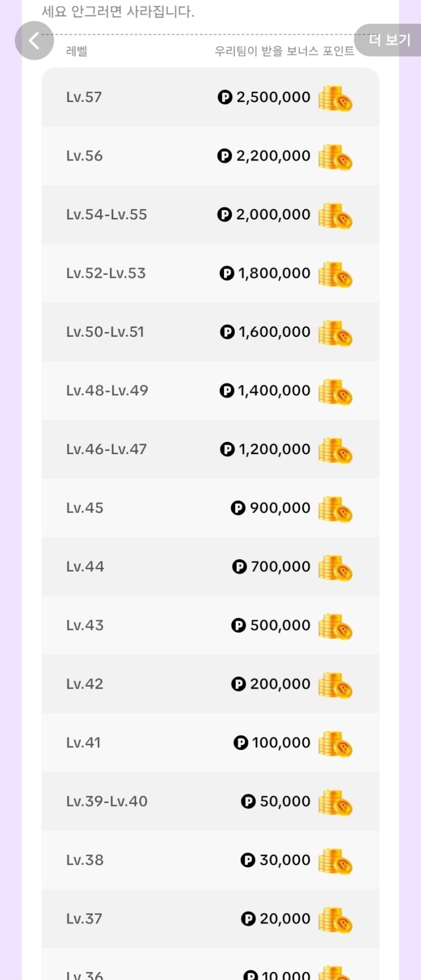Viewport: 421px width, 980px height.
Task: Select the Lv.43 row with 500,000 points
Action: point(210,625)
